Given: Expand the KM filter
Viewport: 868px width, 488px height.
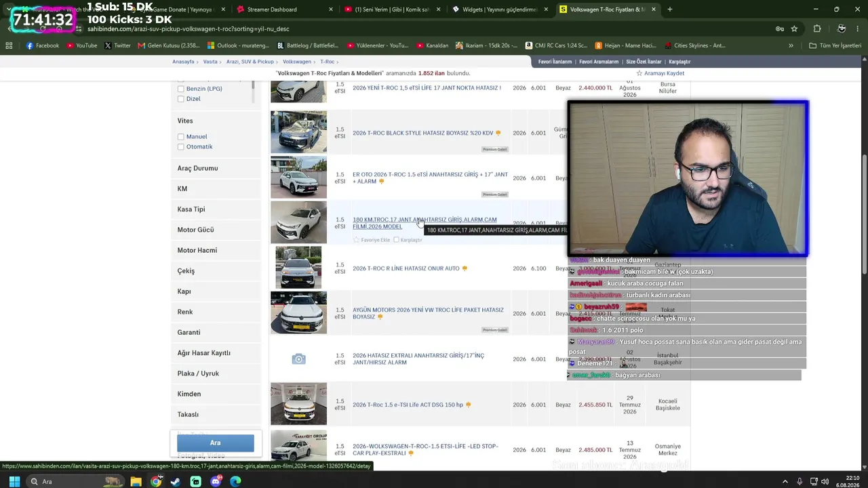Looking at the screenshot, I should (215, 188).
